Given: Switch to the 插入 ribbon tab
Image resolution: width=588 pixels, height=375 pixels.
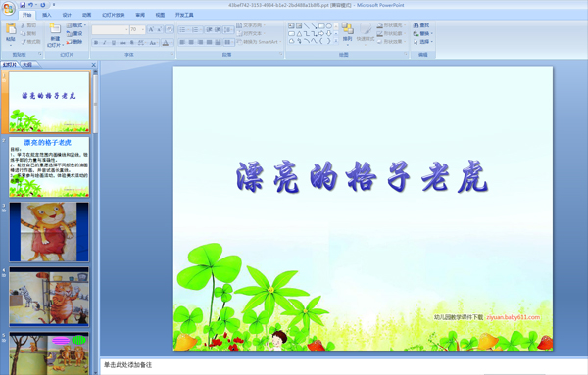Looking at the screenshot, I should coord(46,15).
